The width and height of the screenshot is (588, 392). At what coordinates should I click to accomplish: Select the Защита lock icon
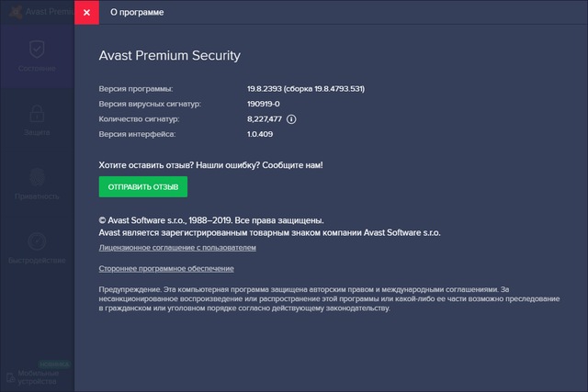(x=37, y=113)
